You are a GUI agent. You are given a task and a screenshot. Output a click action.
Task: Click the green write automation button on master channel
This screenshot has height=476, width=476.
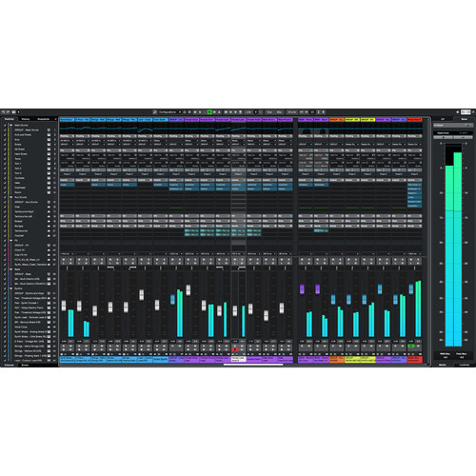point(411,346)
